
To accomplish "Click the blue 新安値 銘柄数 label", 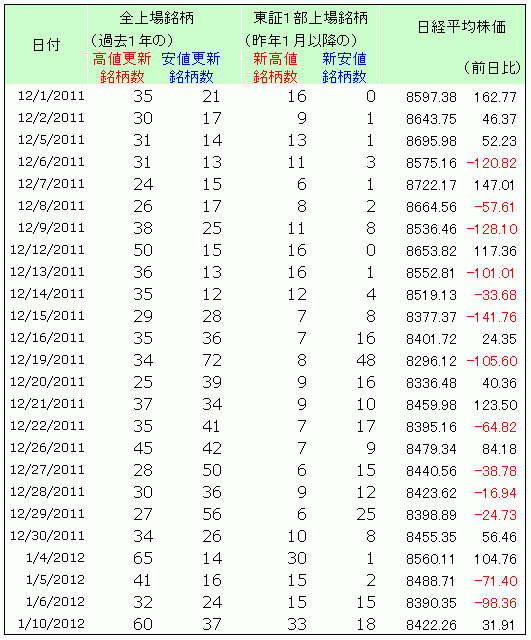I will point(344,67).
